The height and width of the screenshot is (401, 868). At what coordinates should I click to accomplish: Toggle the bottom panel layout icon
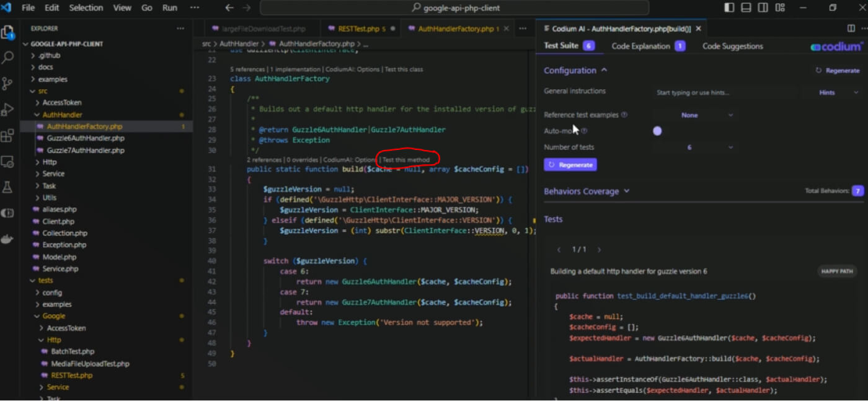[746, 8]
